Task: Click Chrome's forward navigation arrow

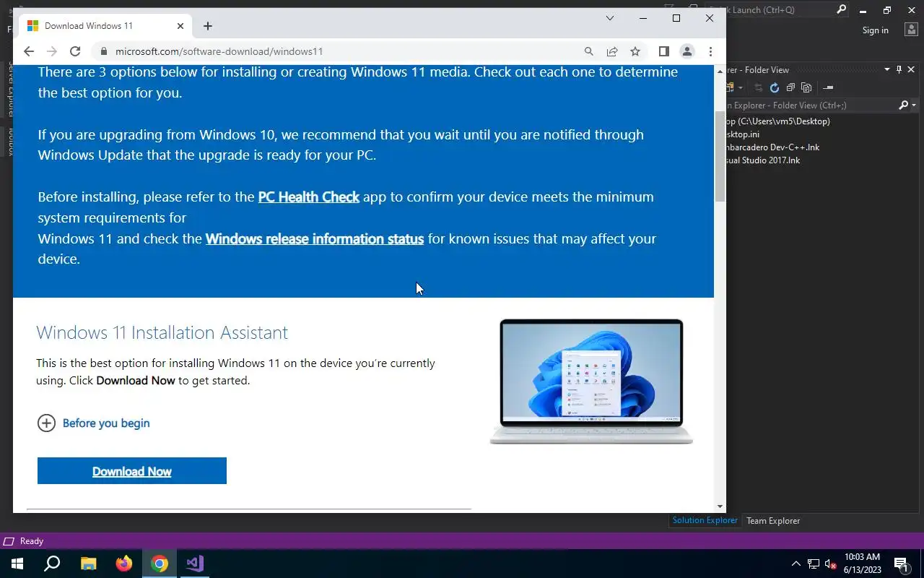Action: pos(52,51)
